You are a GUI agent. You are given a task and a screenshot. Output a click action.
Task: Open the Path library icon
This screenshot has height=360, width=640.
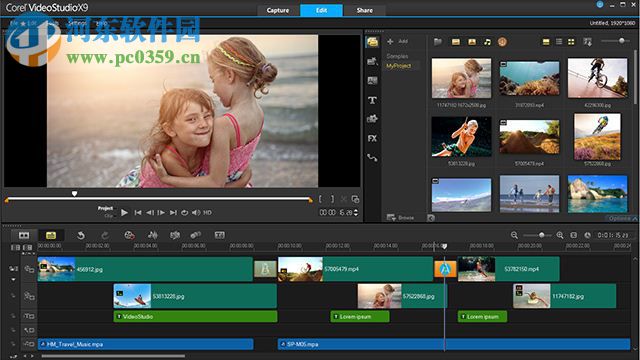coord(372,158)
